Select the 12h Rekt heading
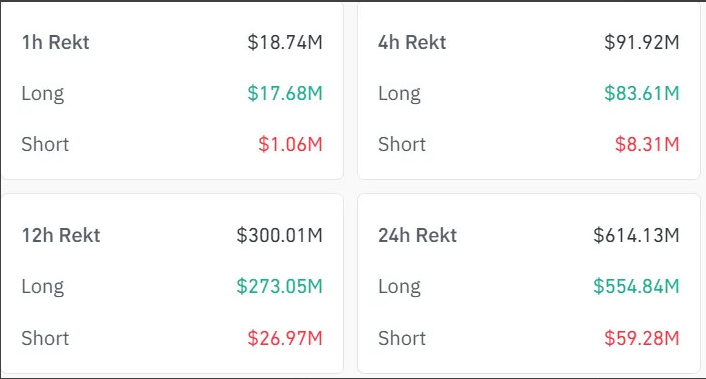706x379 pixels. point(61,235)
